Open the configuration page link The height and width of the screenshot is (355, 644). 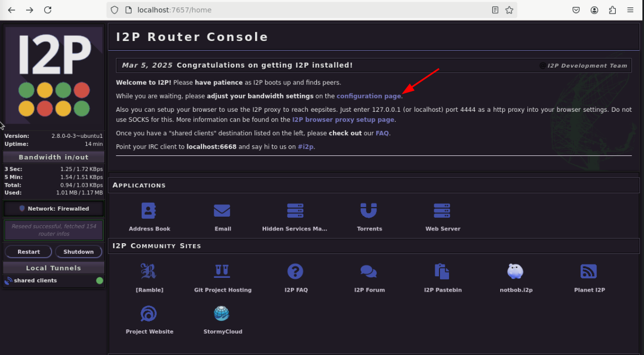coord(369,96)
